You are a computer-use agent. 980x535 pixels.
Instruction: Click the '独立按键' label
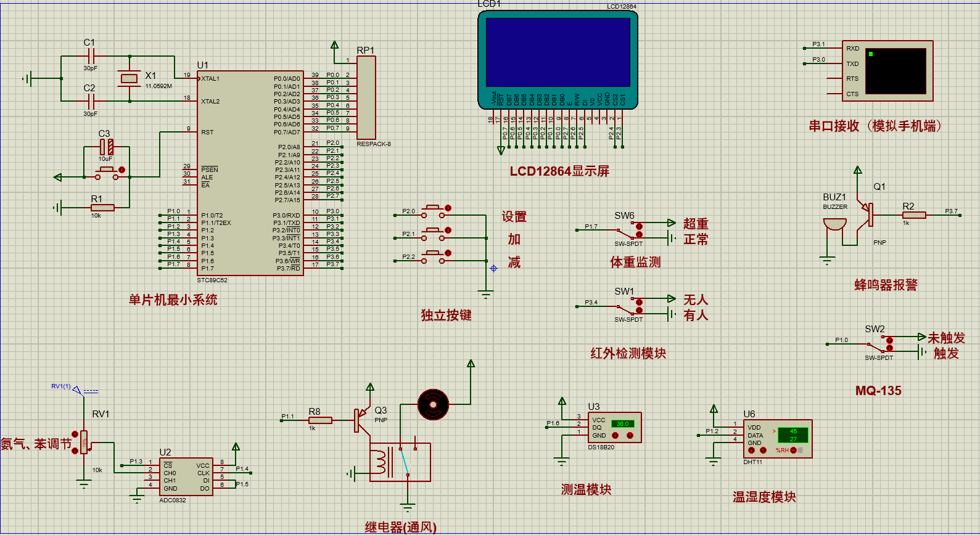point(446,315)
